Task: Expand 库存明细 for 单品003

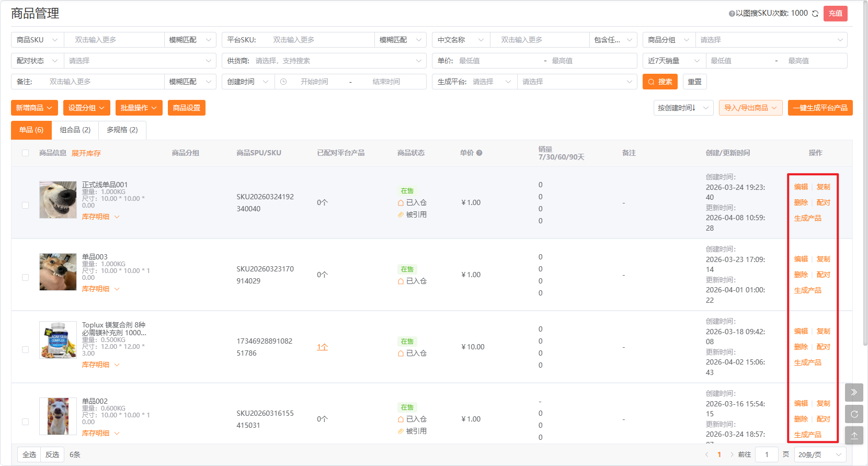Action: [x=100, y=289]
